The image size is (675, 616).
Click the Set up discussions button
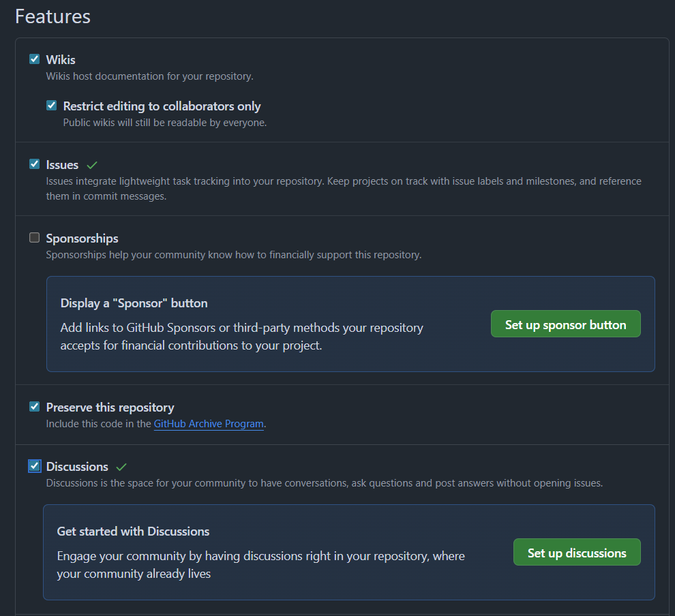click(577, 552)
